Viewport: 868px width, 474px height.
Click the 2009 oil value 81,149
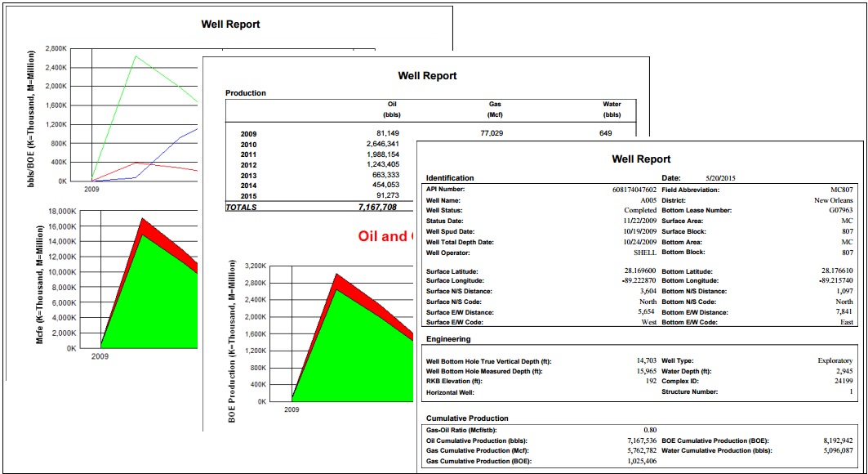[388, 133]
